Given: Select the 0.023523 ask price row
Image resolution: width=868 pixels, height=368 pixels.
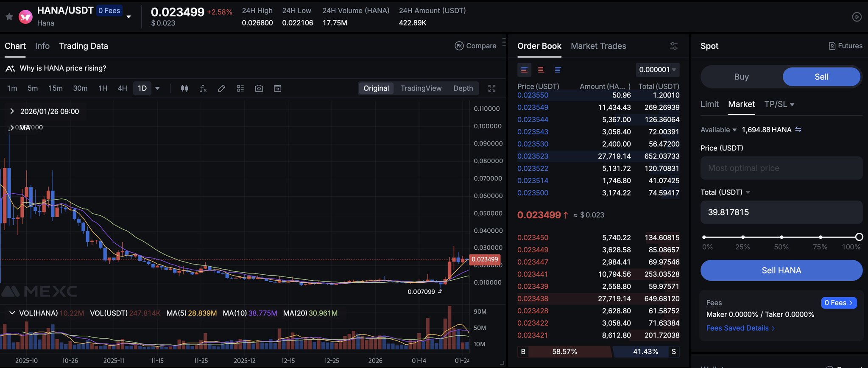Looking at the screenshot, I should [x=598, y=156].
